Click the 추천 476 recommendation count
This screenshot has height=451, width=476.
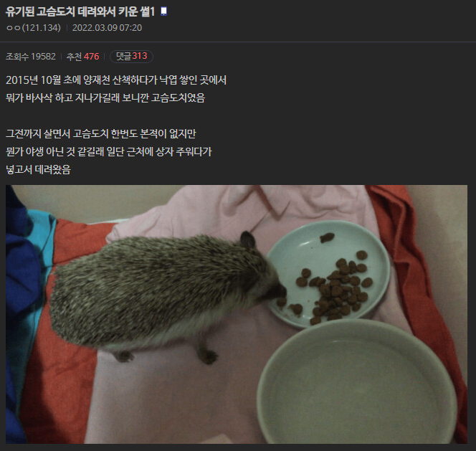click(82, 57)
